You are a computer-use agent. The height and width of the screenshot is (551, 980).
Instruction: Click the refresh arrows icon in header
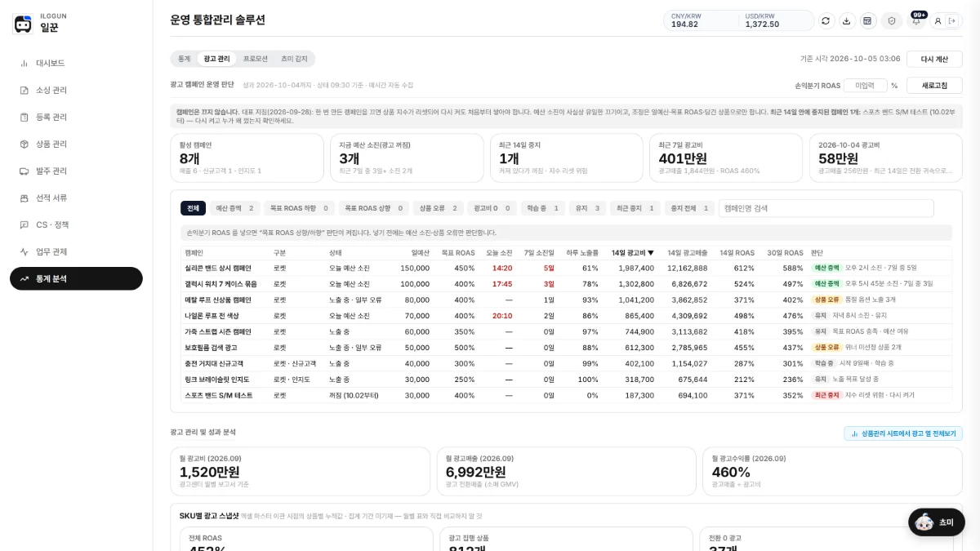[x=826, y=20]
